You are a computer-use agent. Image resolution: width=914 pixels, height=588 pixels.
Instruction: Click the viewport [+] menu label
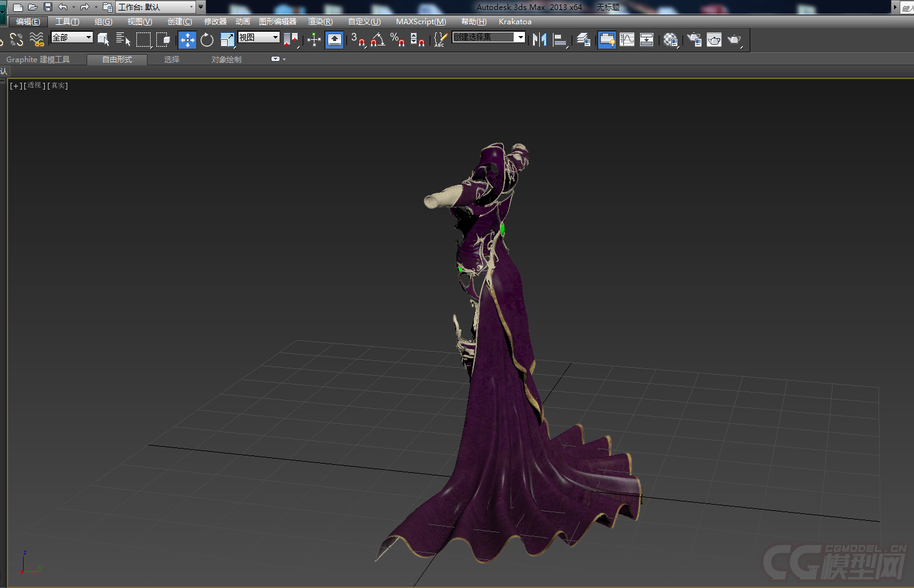(16, 86)
